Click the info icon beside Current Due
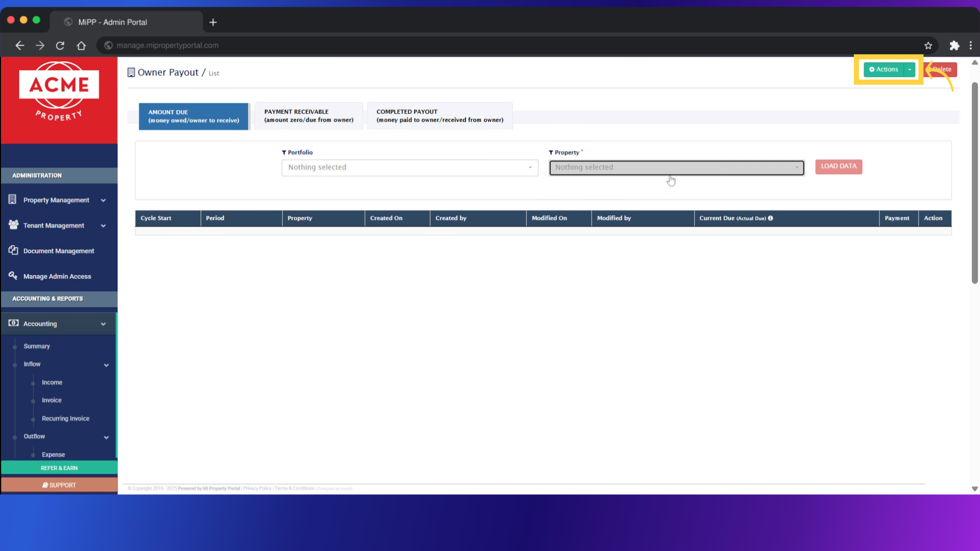 [770, 218]
